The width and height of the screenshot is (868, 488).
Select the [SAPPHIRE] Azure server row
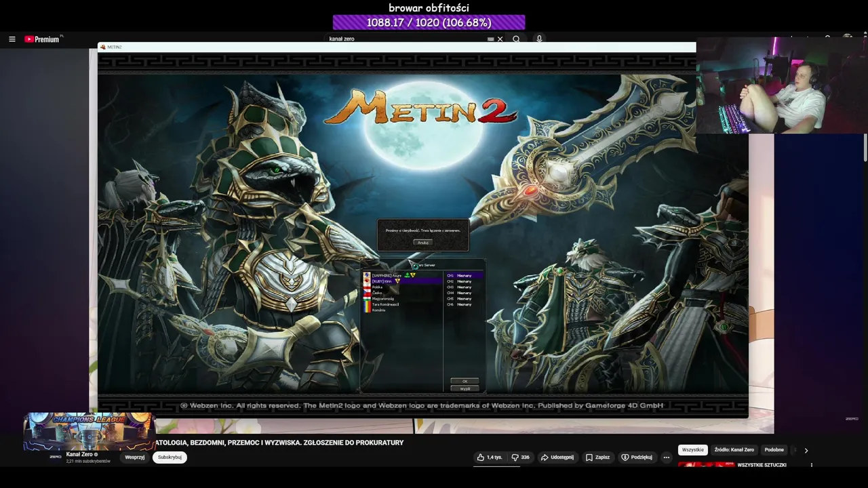401,275
